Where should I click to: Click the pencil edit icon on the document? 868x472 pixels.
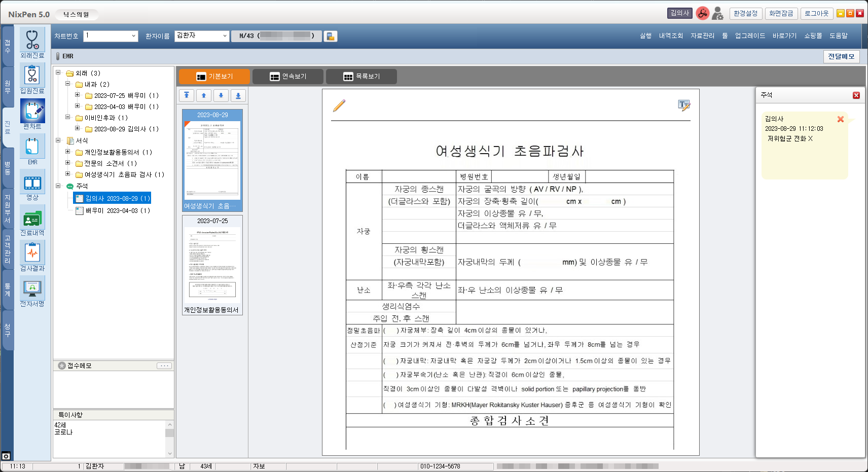[339, 105]
